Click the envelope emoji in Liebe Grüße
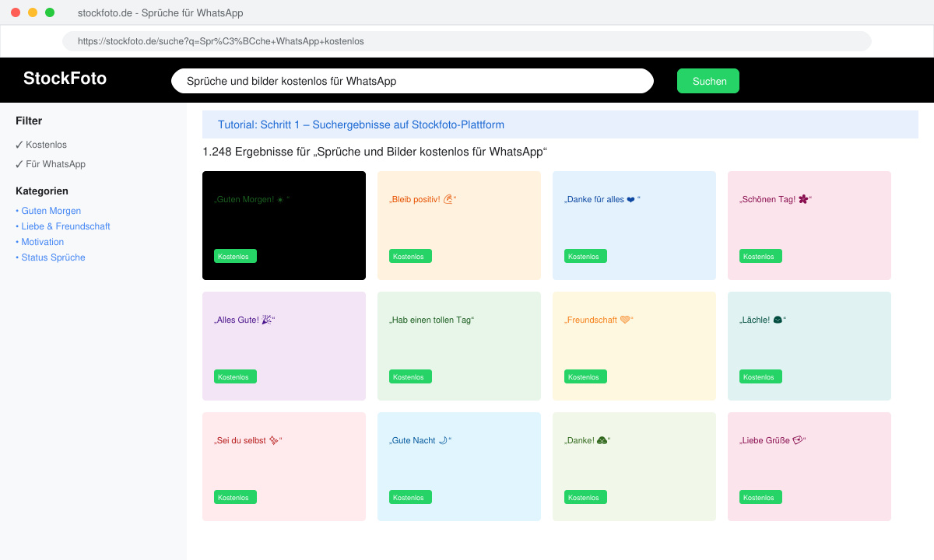 [x=797, y=440]
